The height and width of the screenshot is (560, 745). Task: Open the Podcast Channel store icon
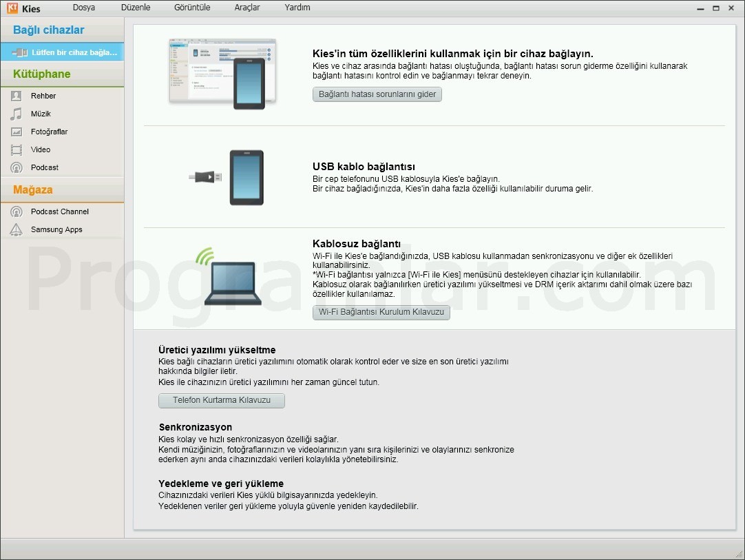tap(16, 211)
